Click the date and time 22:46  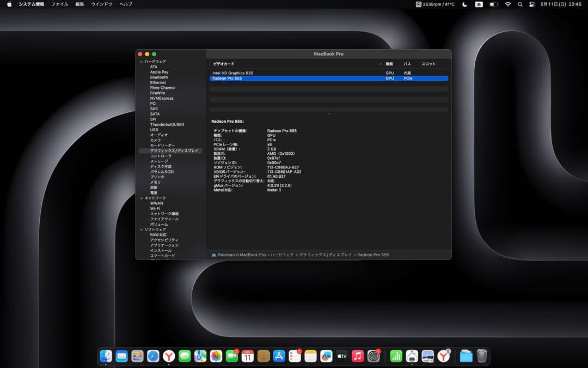tap(561, 4)
